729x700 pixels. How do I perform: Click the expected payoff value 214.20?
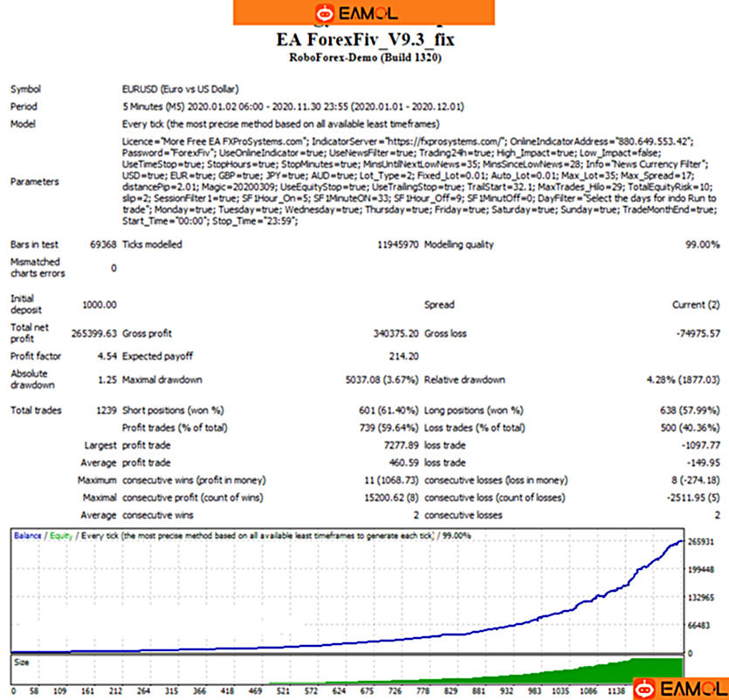[403, 356]
